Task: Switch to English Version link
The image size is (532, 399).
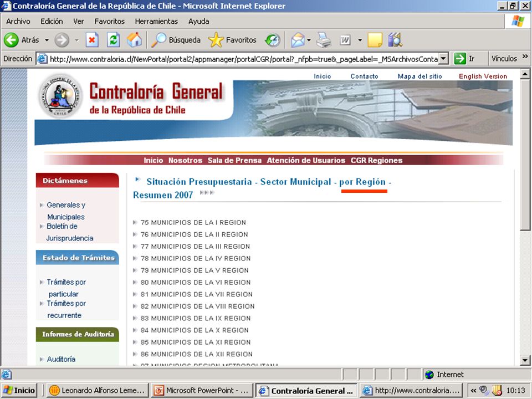Action: [x=483, y=76]
